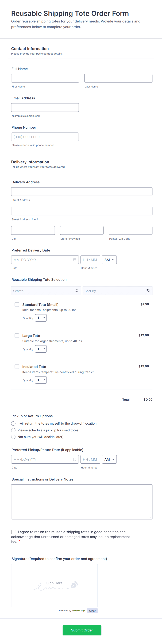Select the Large Tote checkbox

(17, 336)
